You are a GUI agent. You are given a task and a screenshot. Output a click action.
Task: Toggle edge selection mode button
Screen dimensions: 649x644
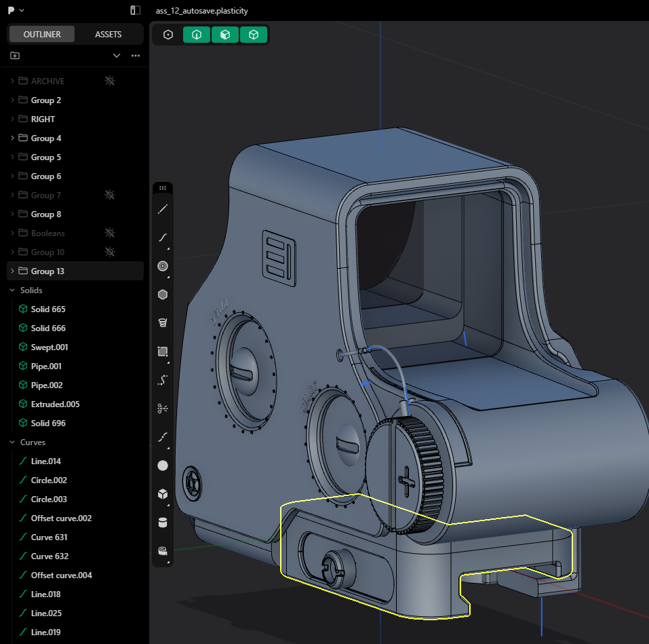(x=197, y=35)
